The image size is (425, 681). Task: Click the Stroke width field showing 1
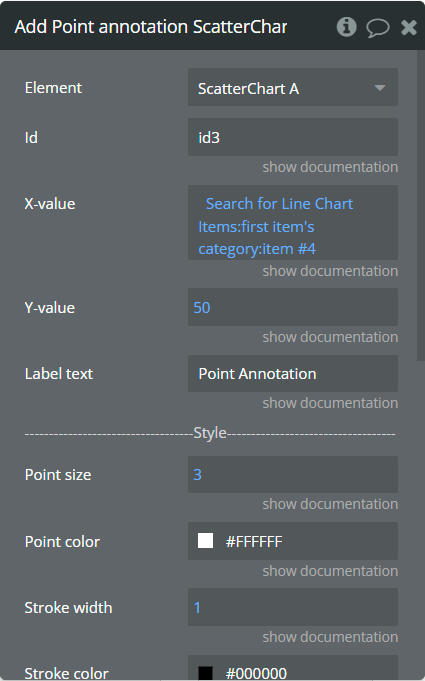(293, 607)
